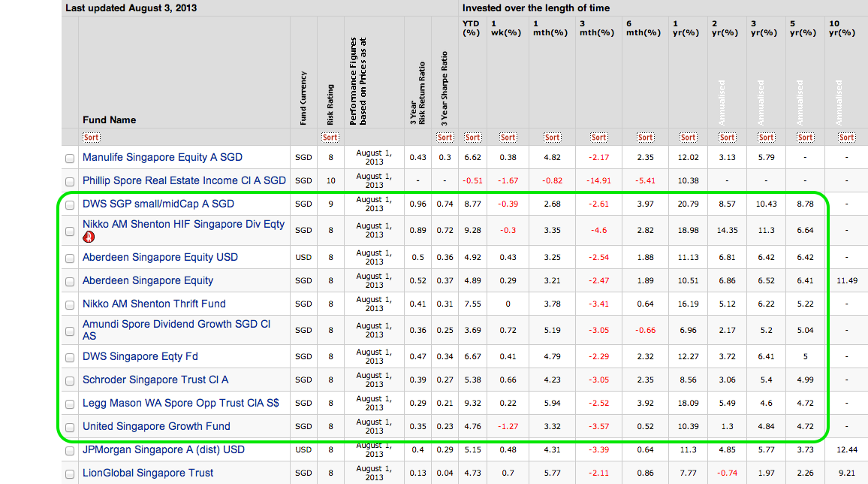
Task: Click the '9.21' 10 yr value for LionGlobal
Action: click(846, 473)
